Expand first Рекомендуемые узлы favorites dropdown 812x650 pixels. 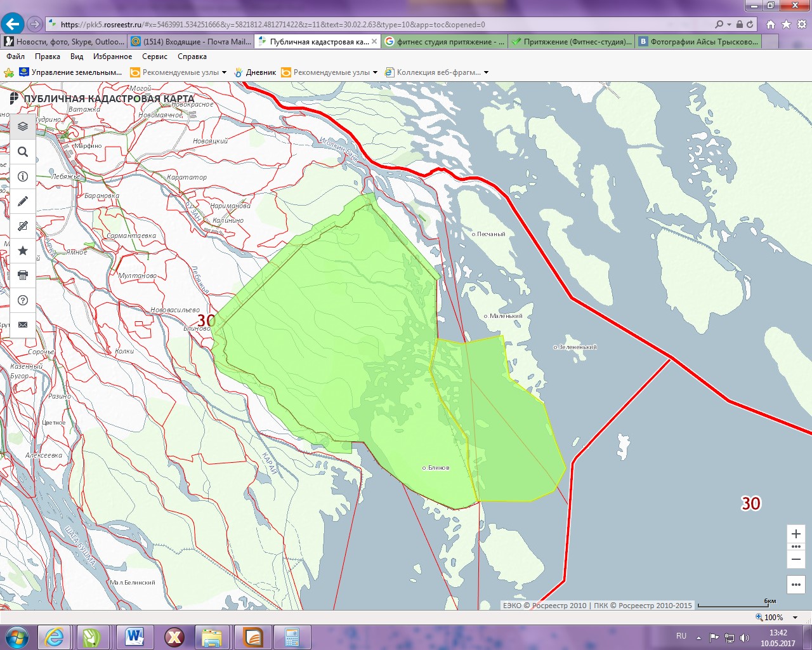coord(224,72)
